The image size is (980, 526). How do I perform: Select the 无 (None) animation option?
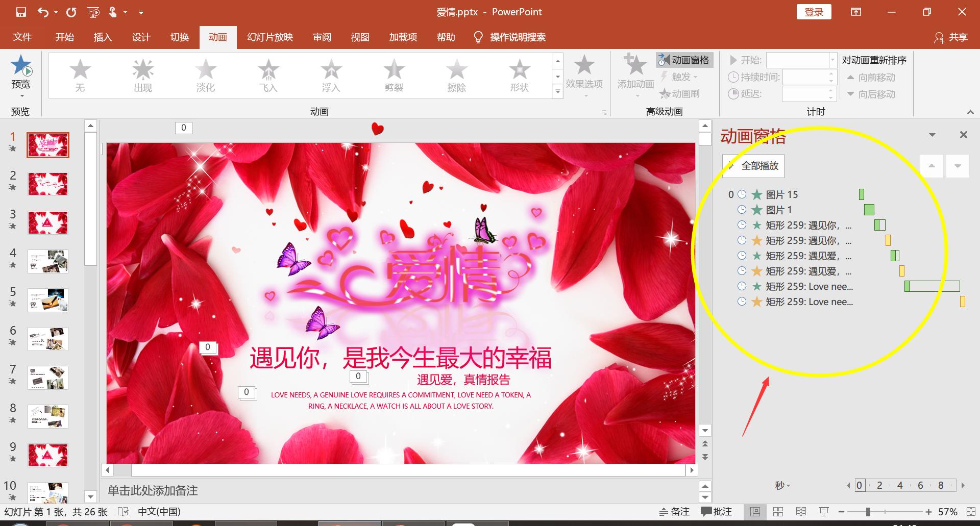tap(80, 76)
